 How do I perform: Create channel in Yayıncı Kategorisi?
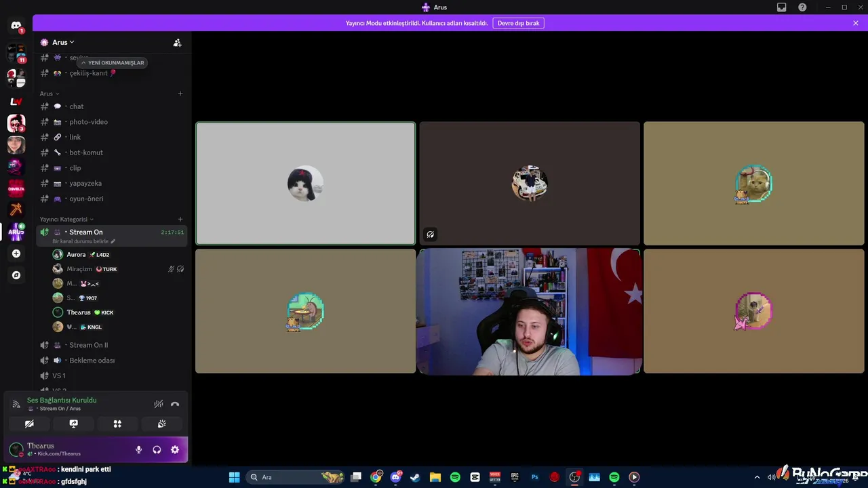click(180, 219)
